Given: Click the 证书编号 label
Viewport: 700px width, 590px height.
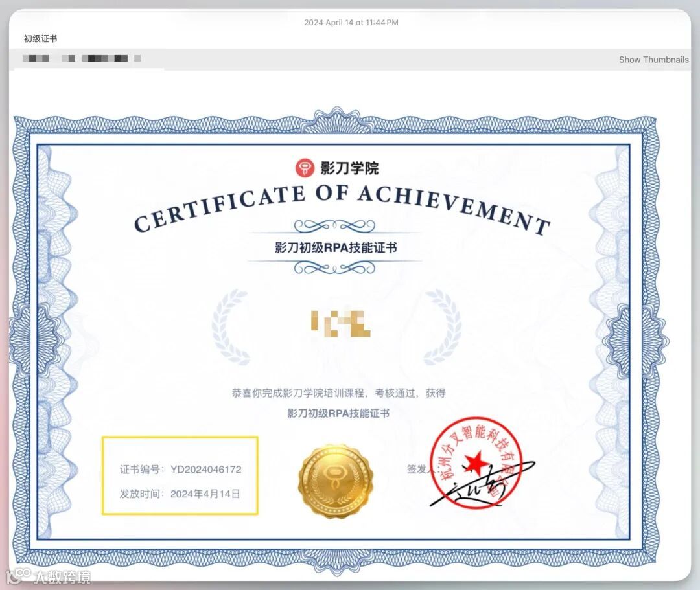Looking at the screenshot, I should point(140,469).
